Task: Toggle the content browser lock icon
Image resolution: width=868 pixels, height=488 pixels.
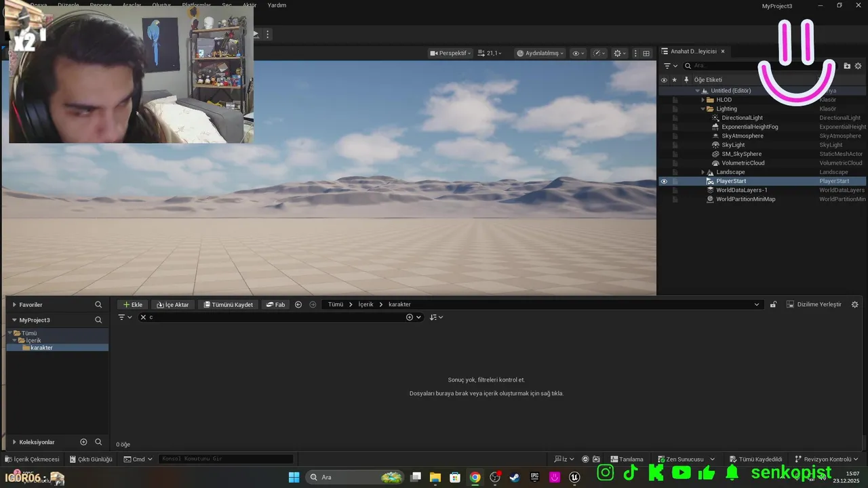Action: tap(773, 305)
